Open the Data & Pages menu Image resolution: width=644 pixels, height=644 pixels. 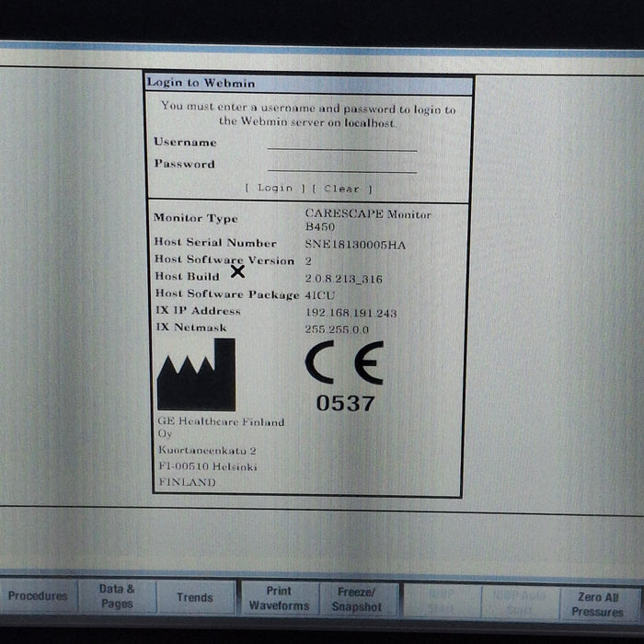tap(117, 596)
